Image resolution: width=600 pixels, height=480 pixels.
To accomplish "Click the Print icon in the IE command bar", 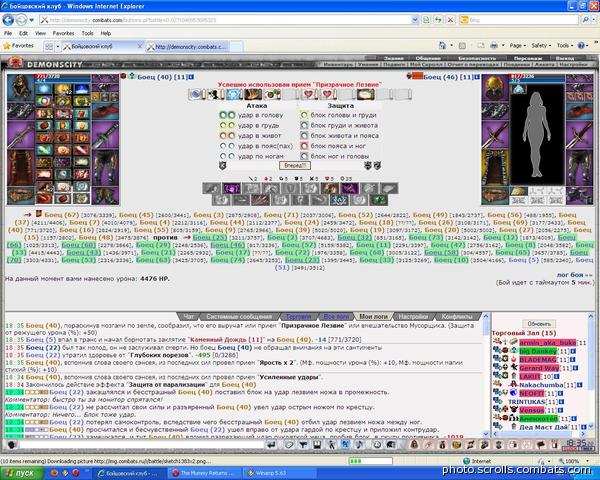I will point(494,46).
